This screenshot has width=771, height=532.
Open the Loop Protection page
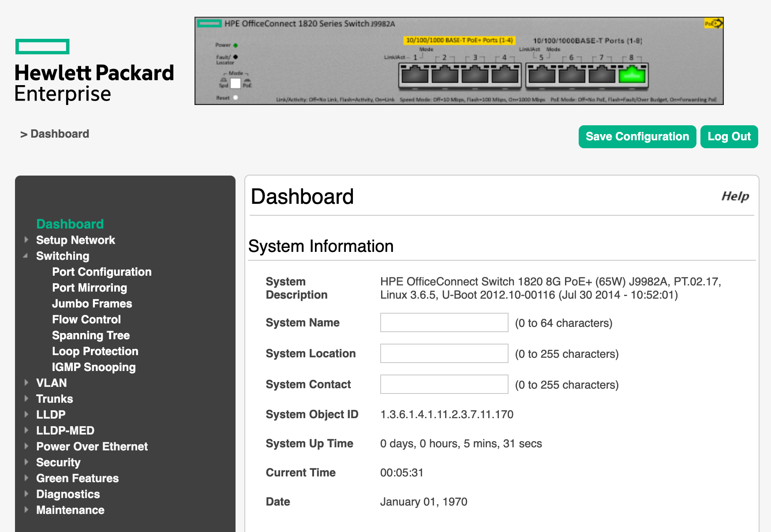pyautogui.click(x=95, y=351)
